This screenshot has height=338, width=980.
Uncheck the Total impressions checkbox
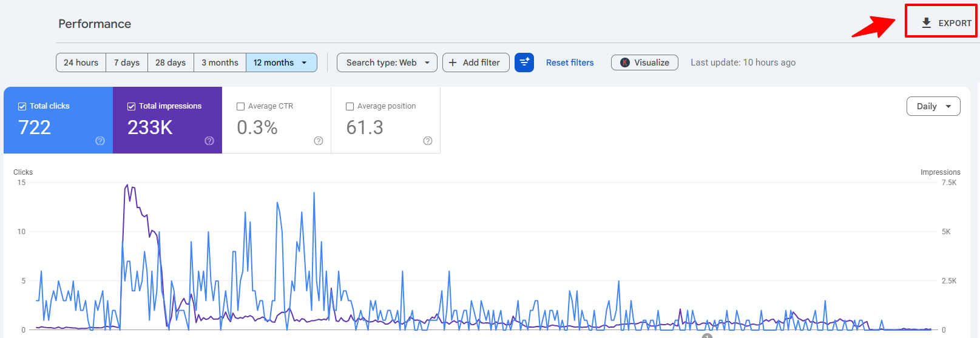click(132, 106)
